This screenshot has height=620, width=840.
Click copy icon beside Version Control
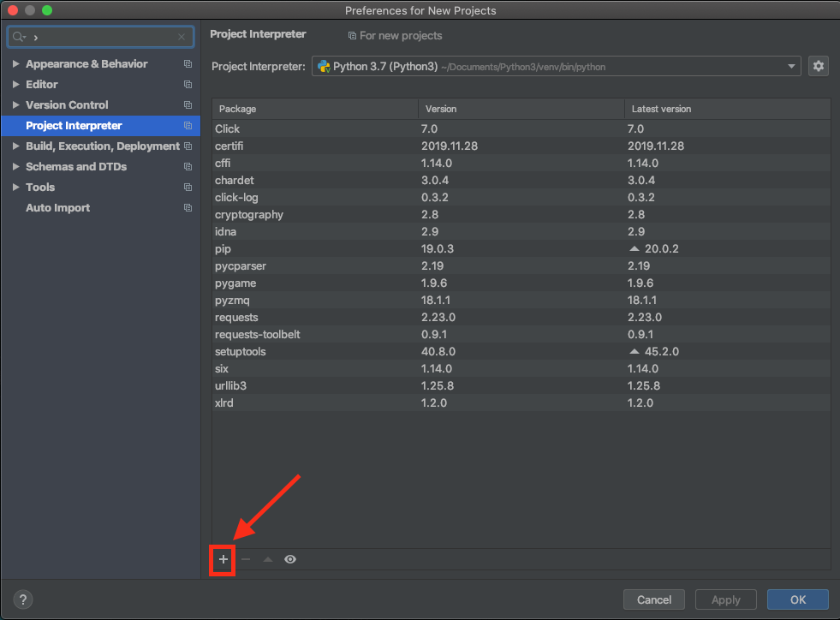(188, 105)
